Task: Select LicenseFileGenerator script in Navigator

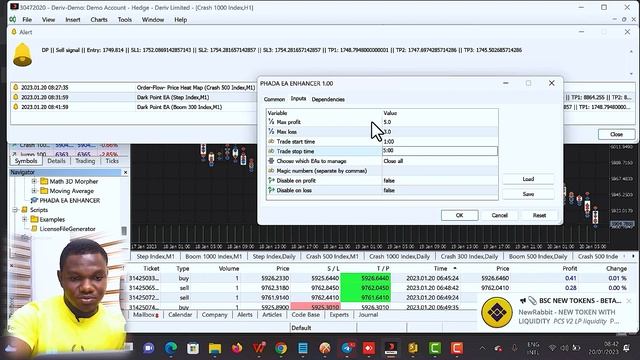Action: 67,229
